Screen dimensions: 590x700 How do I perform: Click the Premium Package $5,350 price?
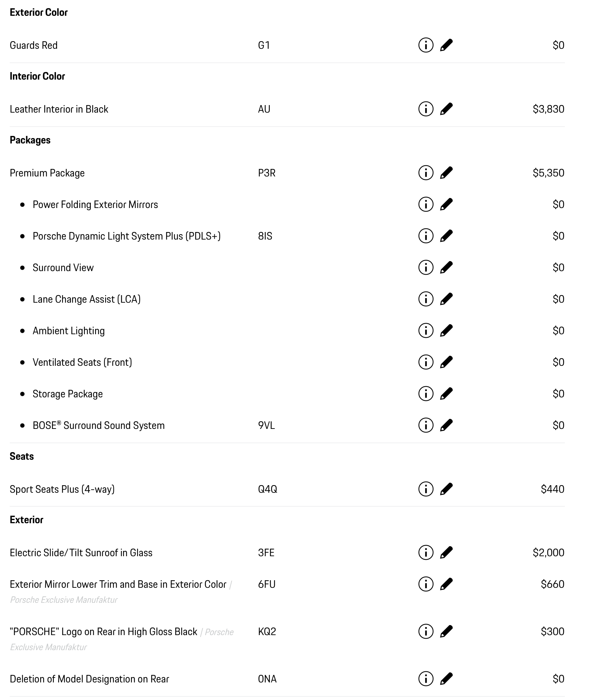coord(548,173)
